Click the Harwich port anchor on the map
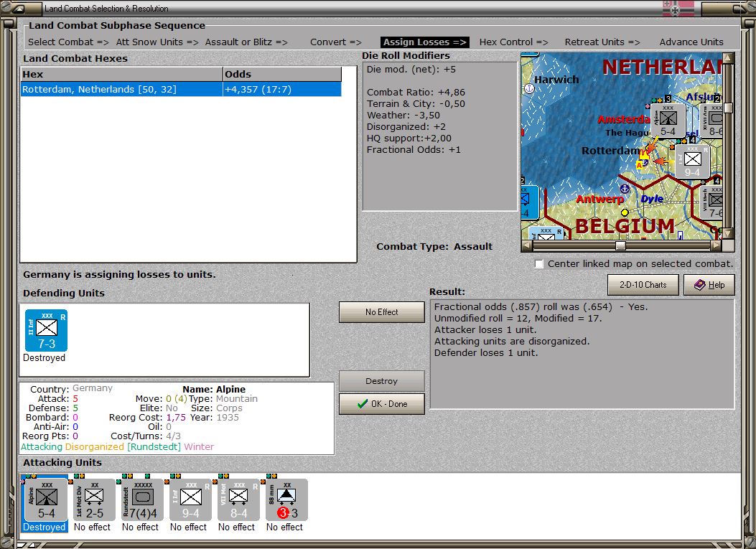The width and height of the screenshot is (756, 549). coord(529,89)
